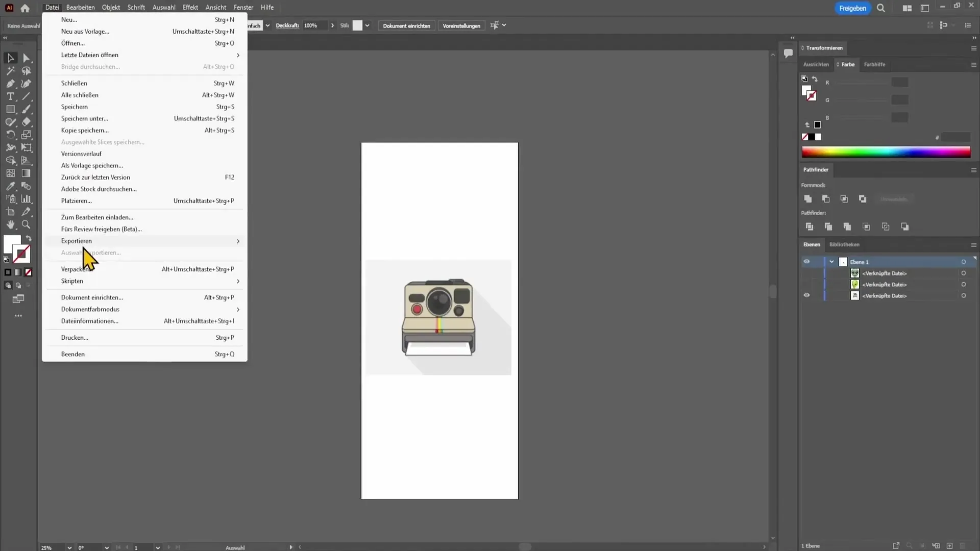Image resolution: width=980 pixels, height=551 pixels.
Task: Switch to the Farbhilfe tab
Action: tap(874, 65)
